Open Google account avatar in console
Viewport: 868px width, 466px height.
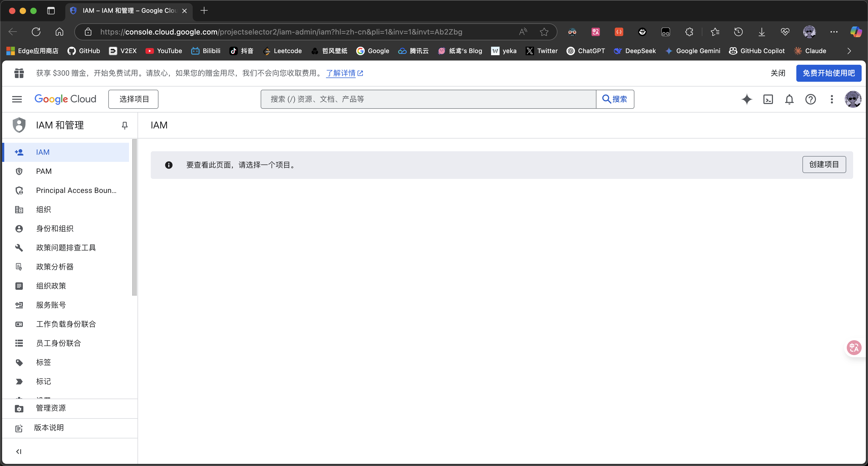(853, 99)
